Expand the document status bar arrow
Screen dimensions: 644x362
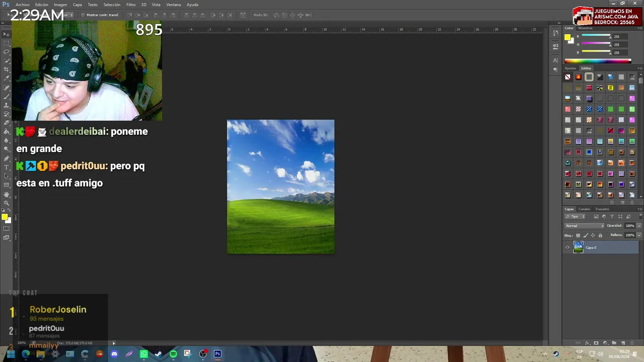pyautogui.click(x=114, y=343)
